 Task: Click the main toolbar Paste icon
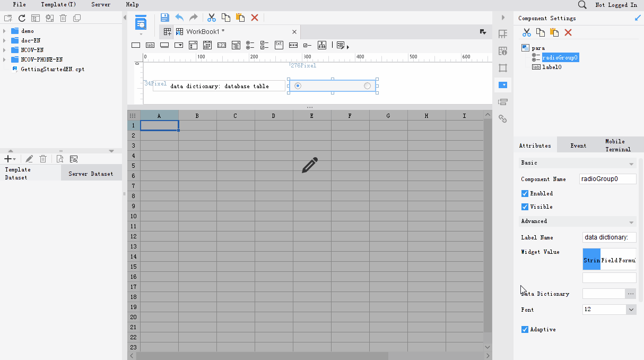pos(240,18)
